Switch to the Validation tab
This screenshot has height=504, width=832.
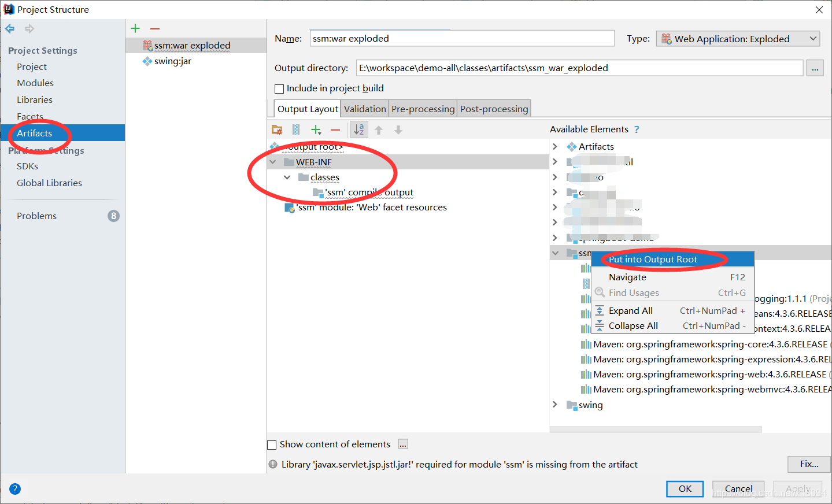pyautogui.click(x=364, y=108)
